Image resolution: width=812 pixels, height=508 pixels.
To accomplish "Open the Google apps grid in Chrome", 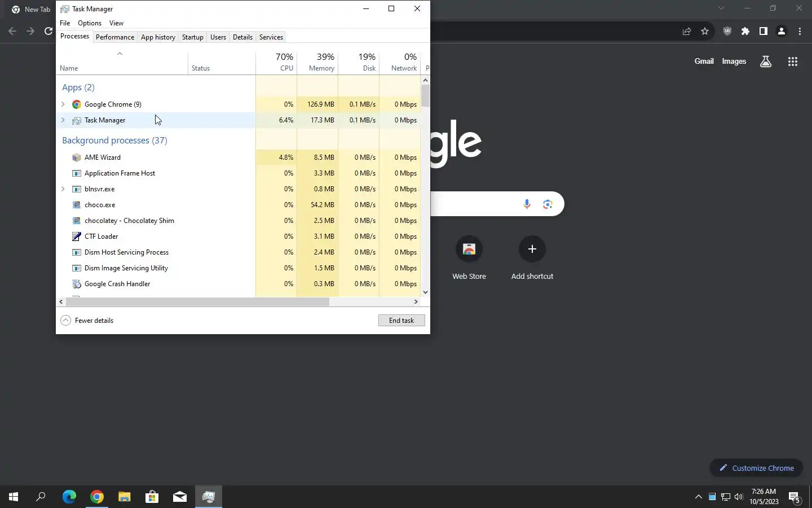I will pos(792,62).
